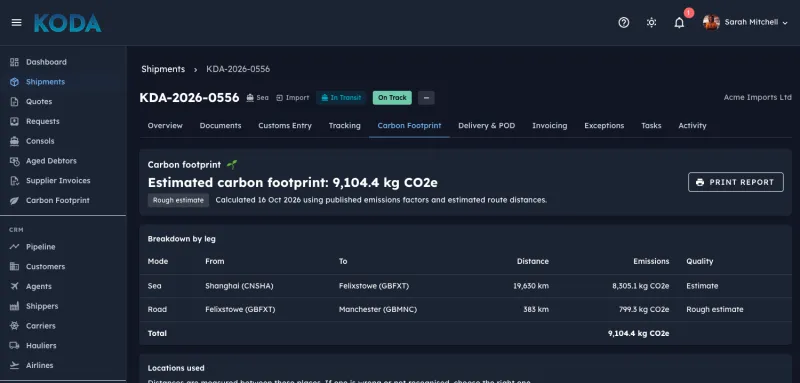
Task: Switch to the Overview tab
Action: pos(165,125)
